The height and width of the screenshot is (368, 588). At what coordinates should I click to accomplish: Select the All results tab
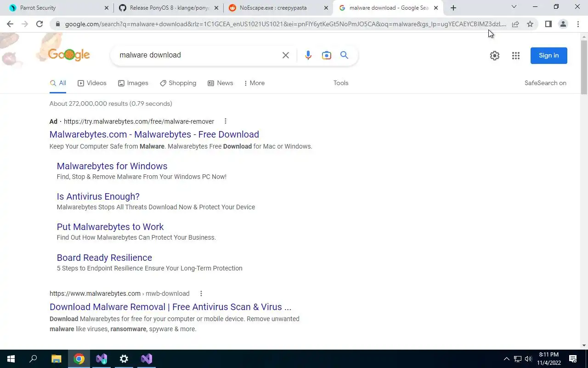(58, 83)
